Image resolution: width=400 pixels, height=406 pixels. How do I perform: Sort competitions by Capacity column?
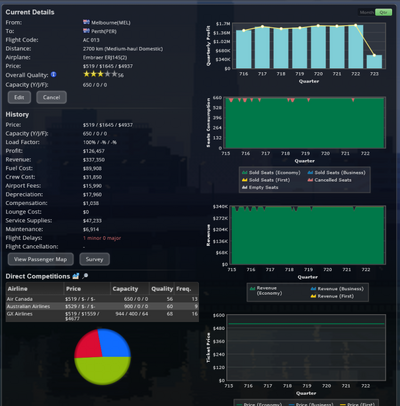130,289
